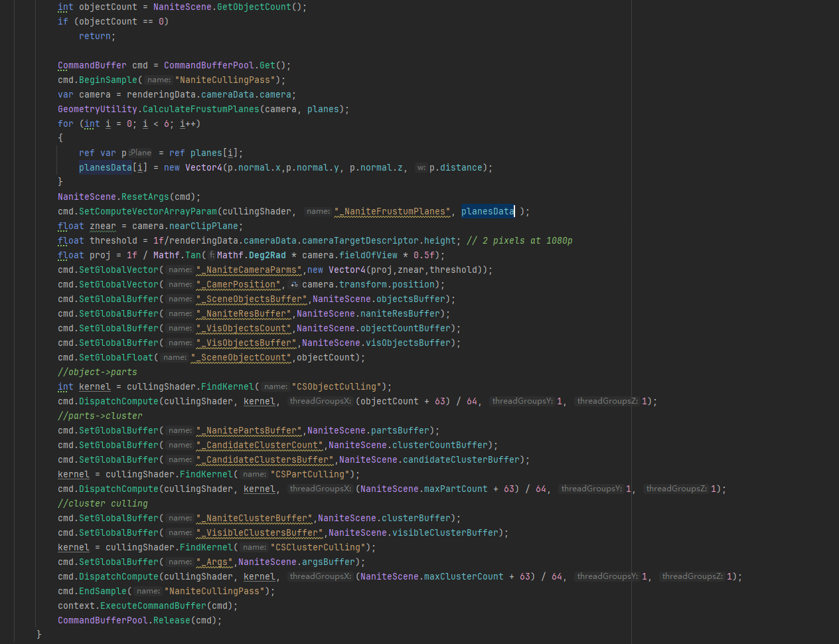Click the 'w:' parameter hint before p.distance
839x644 pixels.
pos(421,168)
